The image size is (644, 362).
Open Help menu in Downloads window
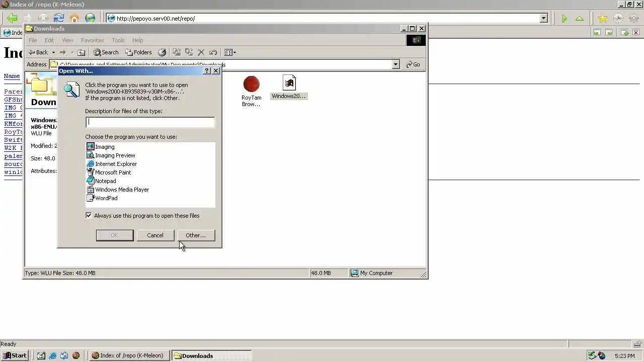(138, 40)
